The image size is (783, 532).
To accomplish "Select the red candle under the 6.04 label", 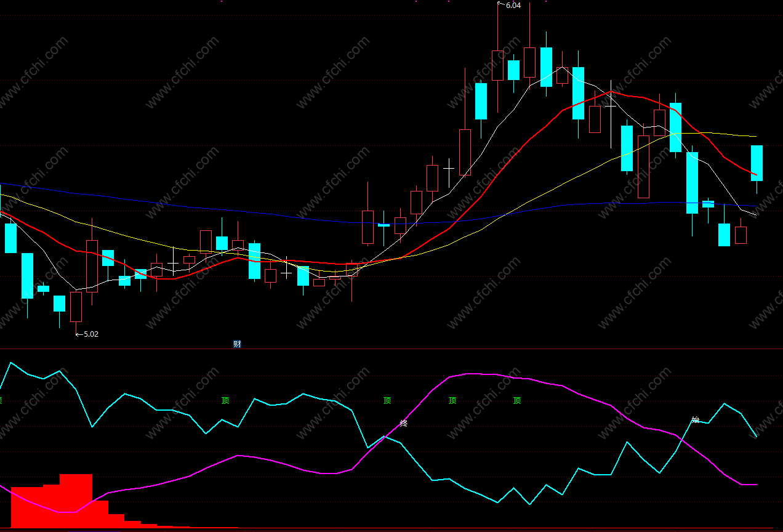I will click(497, 65).
